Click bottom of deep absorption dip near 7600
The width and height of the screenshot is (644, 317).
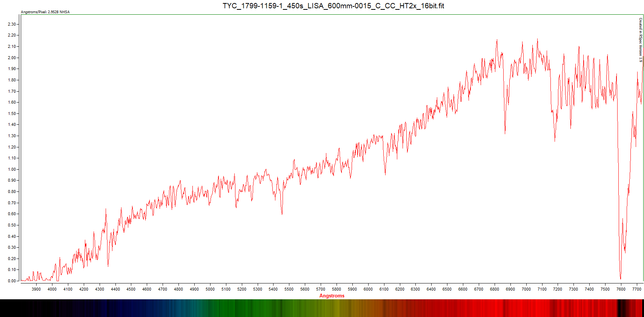click(x=620, y=278)
